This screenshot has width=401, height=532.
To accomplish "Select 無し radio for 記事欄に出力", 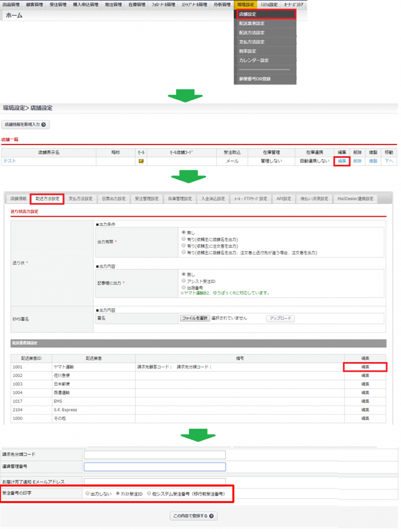I will click(184, 274).
